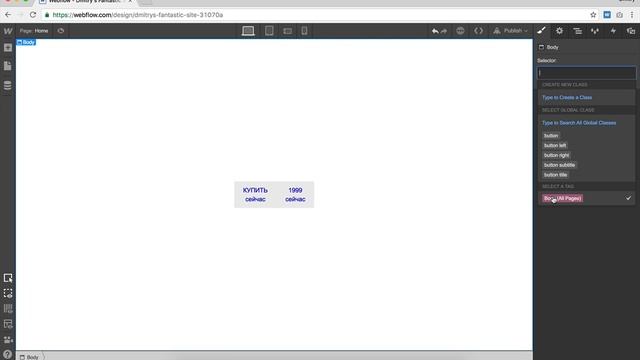Open the Style Manager tab
The width and height of the screenshot is (640, 360).
(x=595, y=31)
